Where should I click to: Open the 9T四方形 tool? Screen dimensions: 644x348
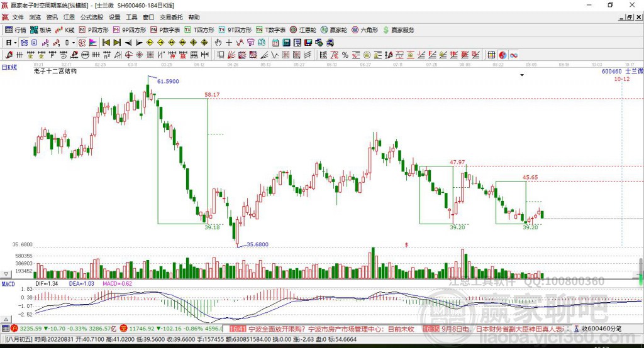[235, 30]
